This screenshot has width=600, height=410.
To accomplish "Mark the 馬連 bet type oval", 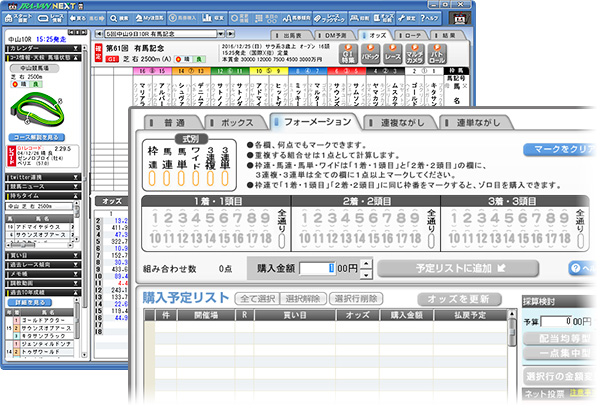I will (167, 178).
